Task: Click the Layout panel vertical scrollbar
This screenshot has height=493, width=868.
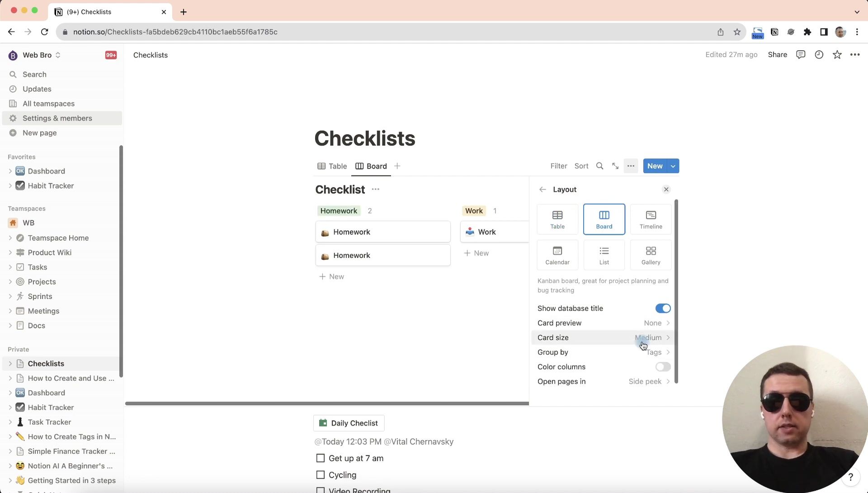Action: click(x=676, y=291)
